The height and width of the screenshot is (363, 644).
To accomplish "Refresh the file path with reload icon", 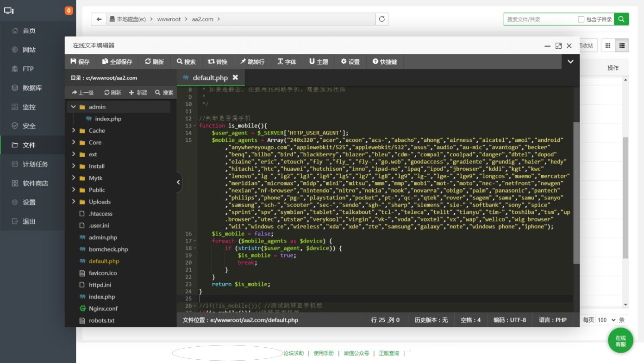I will pos(382,19).
